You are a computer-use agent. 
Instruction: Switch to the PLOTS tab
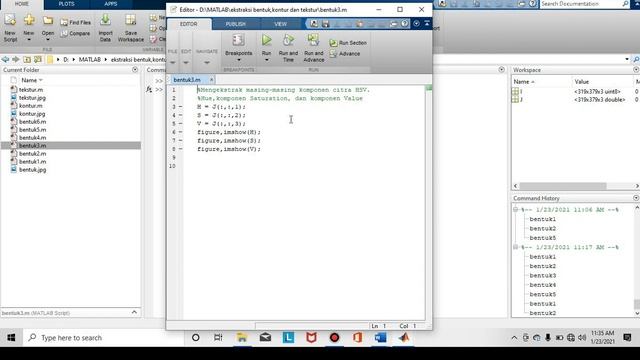(67, 4)
